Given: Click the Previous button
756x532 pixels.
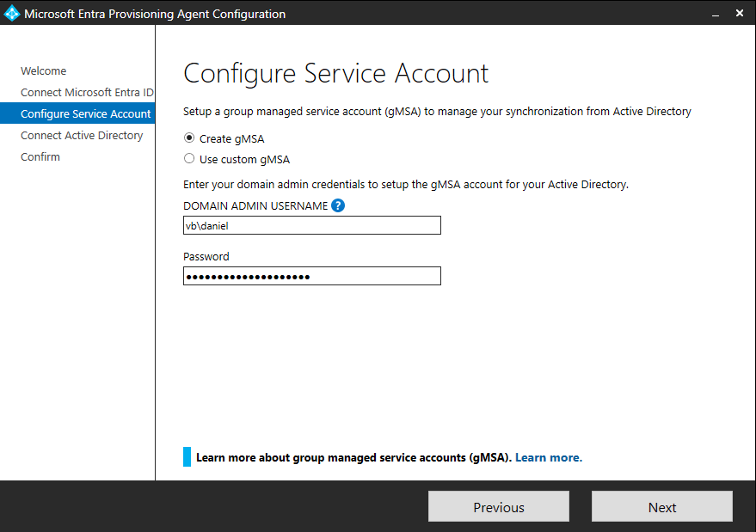Looking at the screenshot, I should (x=499, y=506).
